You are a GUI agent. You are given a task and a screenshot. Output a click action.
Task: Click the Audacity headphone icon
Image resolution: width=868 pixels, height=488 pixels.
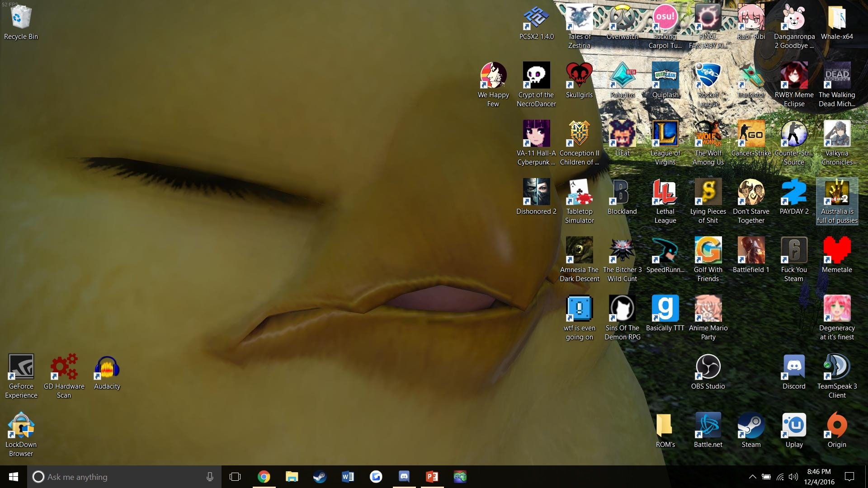tap(107, 367)
